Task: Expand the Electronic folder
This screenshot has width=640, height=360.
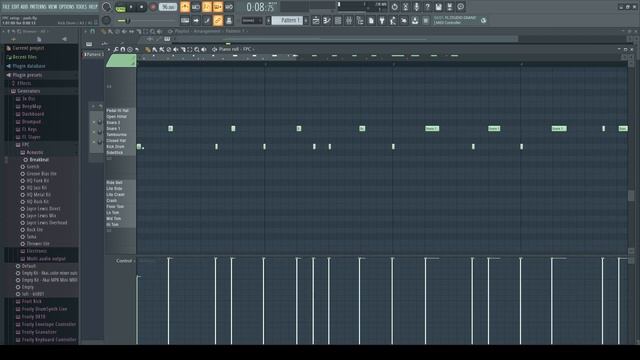Action: (x=36, y=251)
